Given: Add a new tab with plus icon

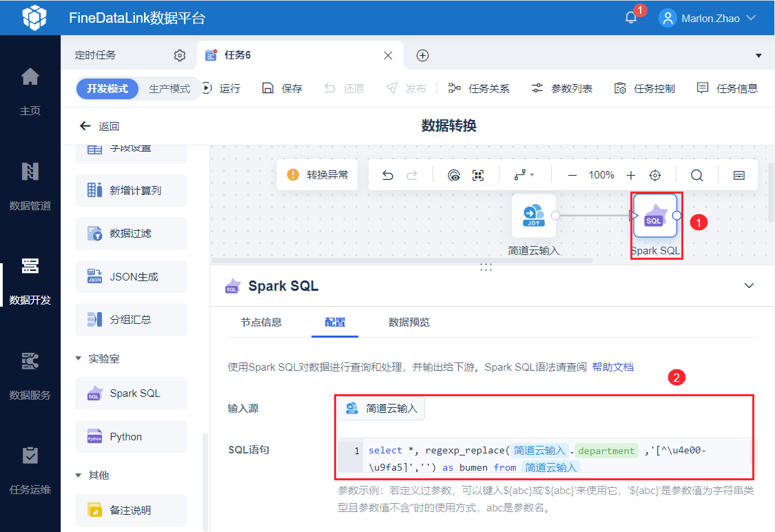Looking at the screenshot, I should tap(422, 55).
